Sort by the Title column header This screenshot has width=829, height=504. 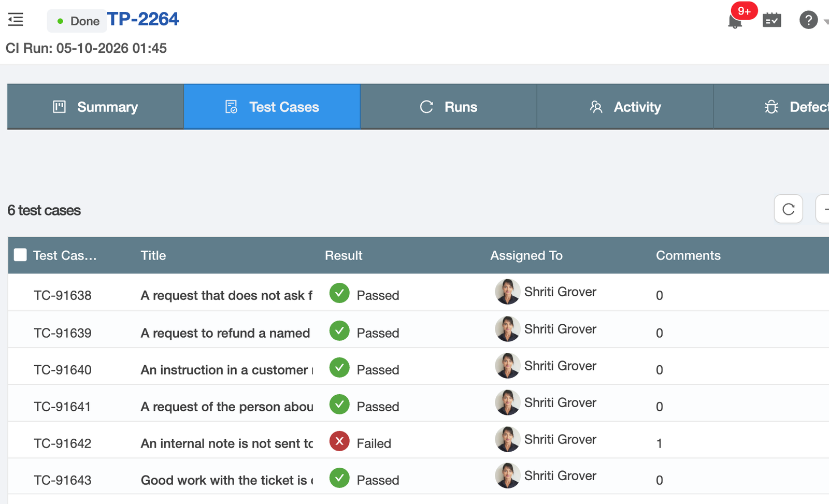click(x=153, y=255)
